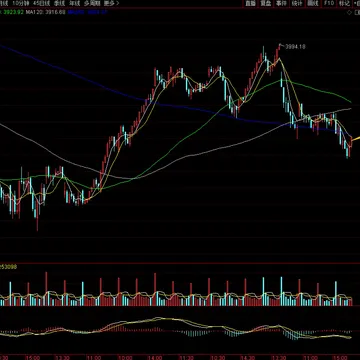360x360 pixels.
Task: Switch to the 10分钟 chart period tab
Action: click(21, 3)
